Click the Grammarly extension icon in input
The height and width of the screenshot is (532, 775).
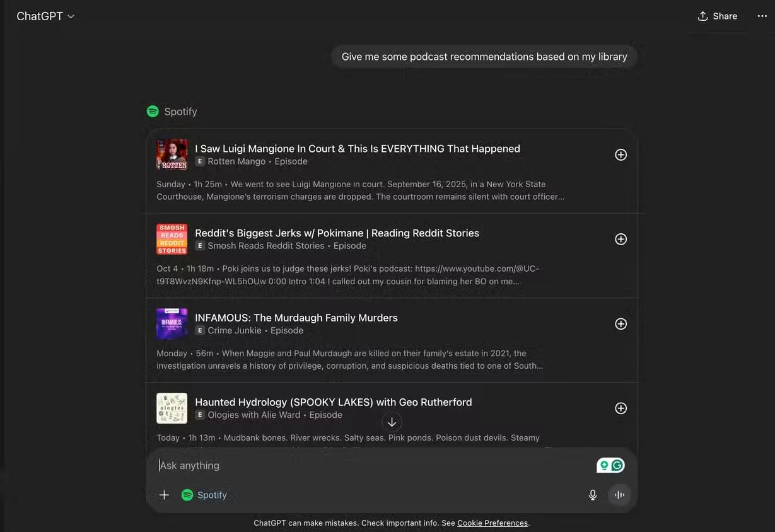pos(611,465)
